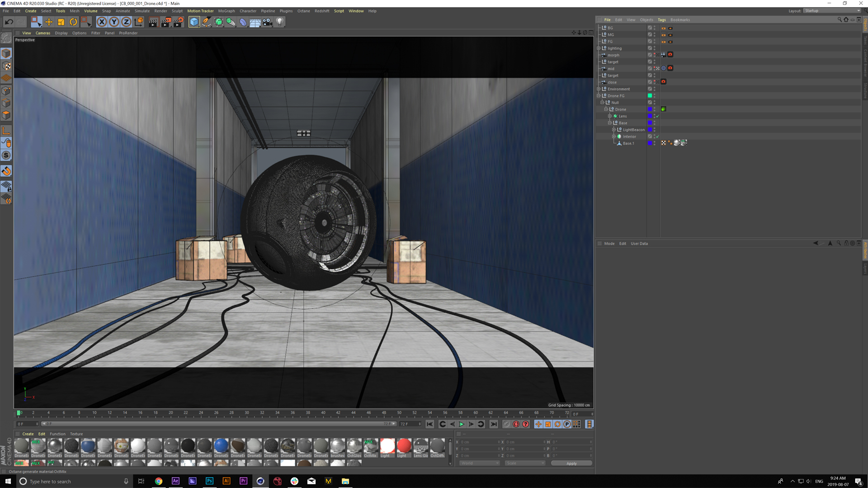Viewport: 868px width, 488px height.
Task: Expand the LightBeacon object
Action: click(613, 130)
